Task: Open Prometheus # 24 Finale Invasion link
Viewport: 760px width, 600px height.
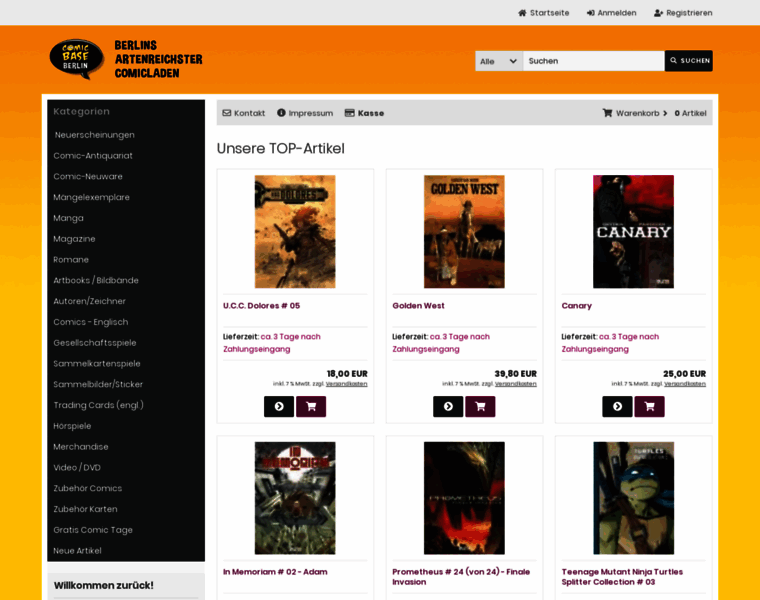Action: 461,577
